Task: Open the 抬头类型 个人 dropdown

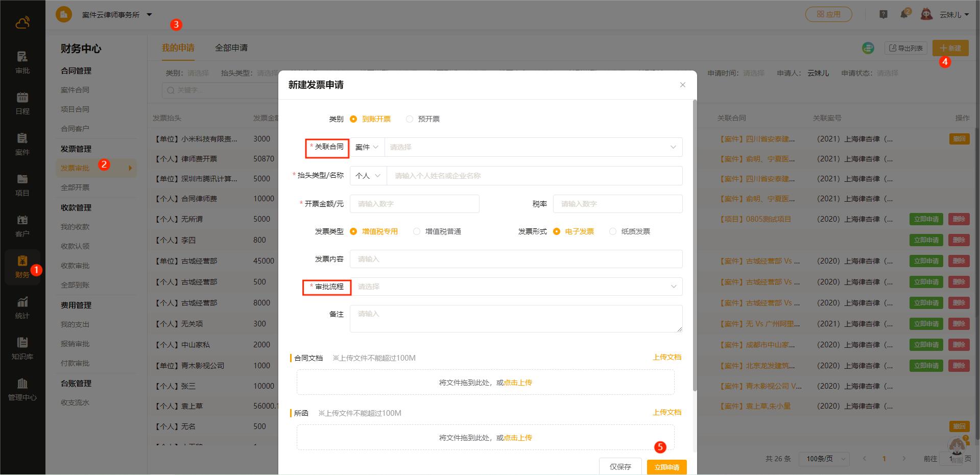Action: click(368, 176)
